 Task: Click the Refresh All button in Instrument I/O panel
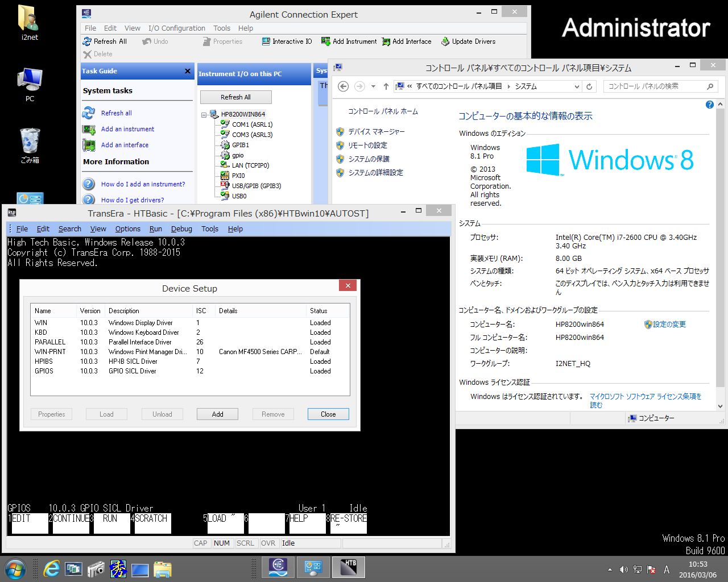pos(235,97)
